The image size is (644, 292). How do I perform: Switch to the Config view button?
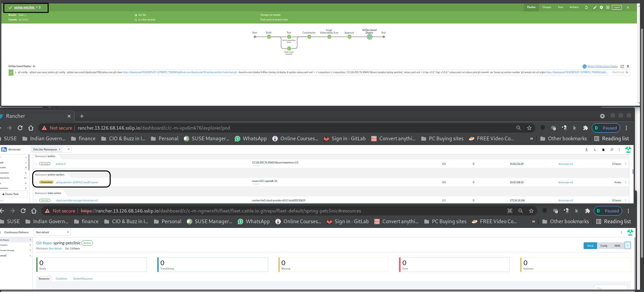[x=604, y=246]
